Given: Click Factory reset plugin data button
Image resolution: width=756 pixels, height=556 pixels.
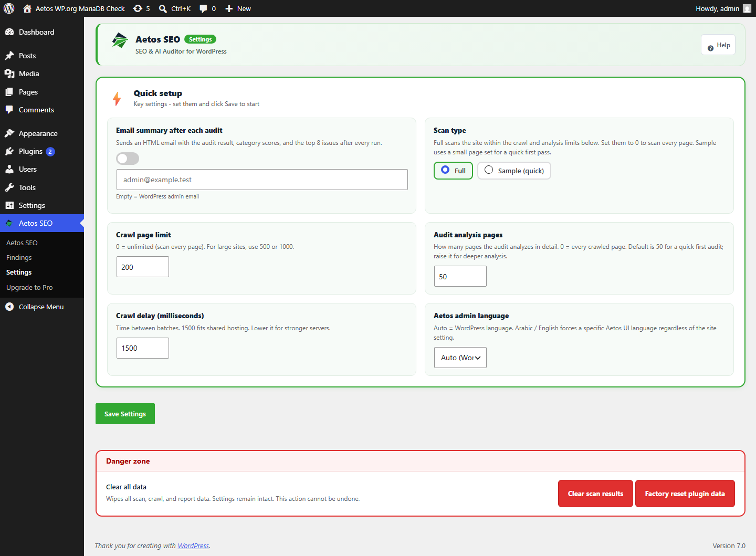Looking at the screenshot, I should point(685,494).
